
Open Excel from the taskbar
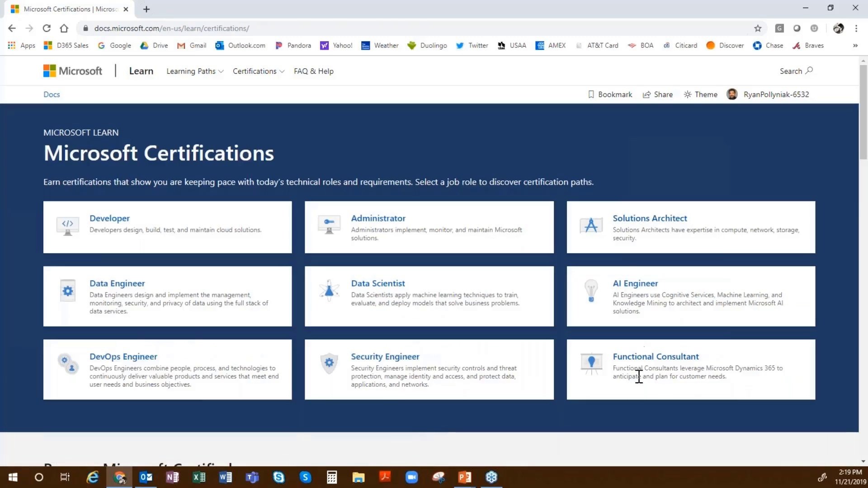click(x=199, y=477)
